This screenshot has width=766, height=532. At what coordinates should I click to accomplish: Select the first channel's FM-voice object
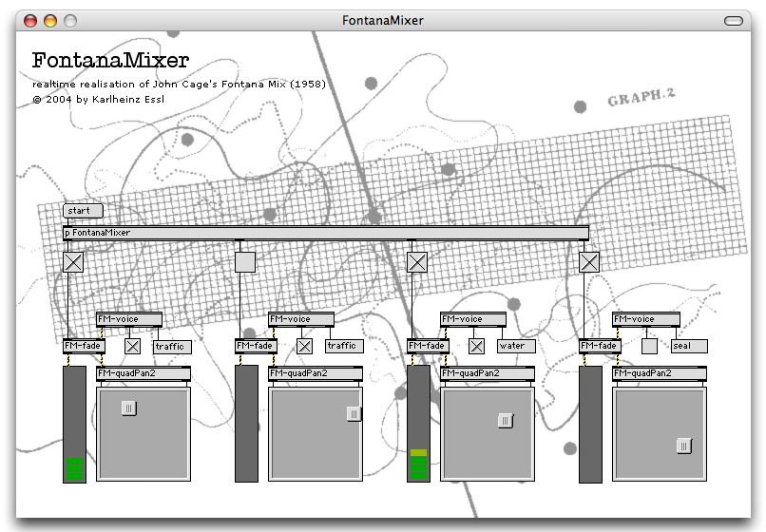pos(129,319)
